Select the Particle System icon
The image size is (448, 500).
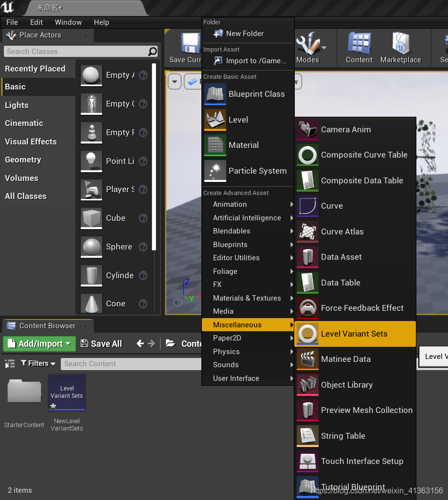[215, 171]
